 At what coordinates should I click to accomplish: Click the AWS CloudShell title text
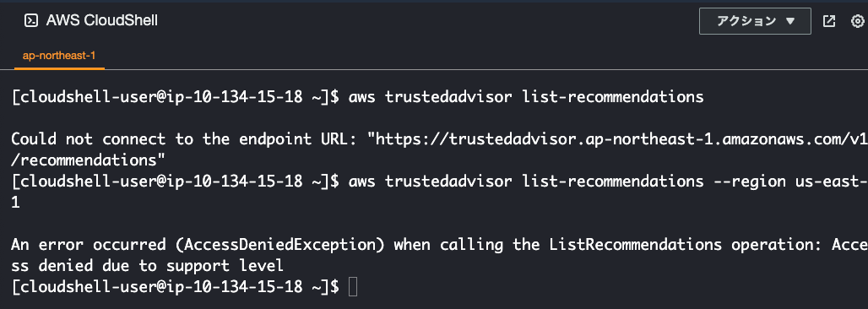pyautogui.click(x=102, y=21)
